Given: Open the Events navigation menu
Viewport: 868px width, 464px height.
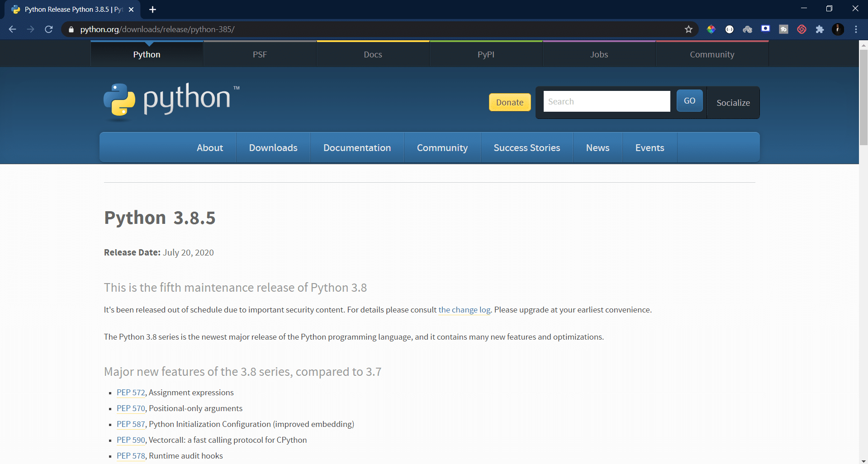Looking at the screenshot, I should click(650, 148).
